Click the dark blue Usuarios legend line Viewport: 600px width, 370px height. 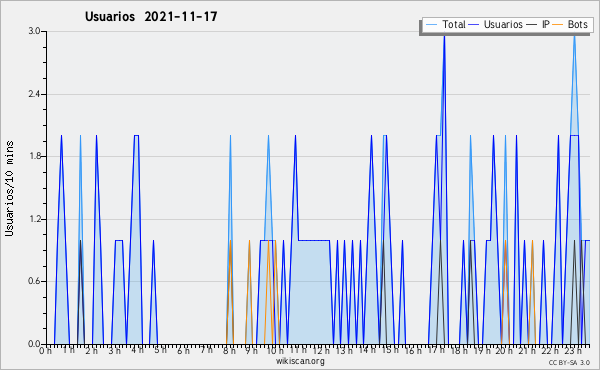(474, 25)
